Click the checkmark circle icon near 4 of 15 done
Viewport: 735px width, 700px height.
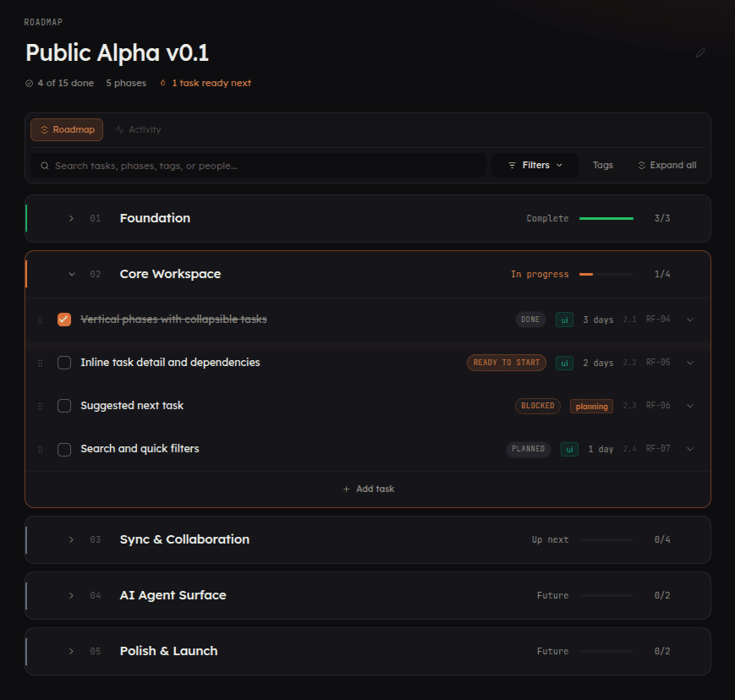(x=29, y=84)
